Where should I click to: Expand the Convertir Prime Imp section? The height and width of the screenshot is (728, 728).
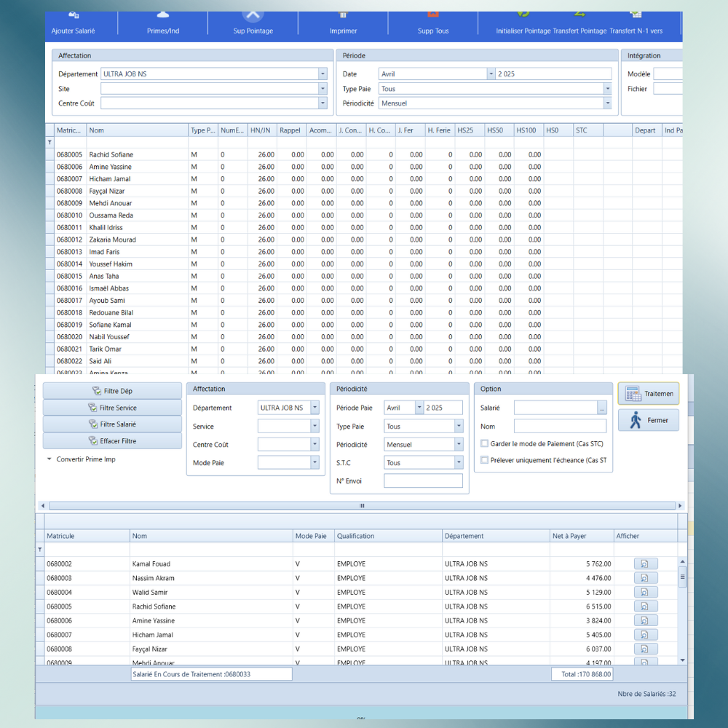point(49,459)
